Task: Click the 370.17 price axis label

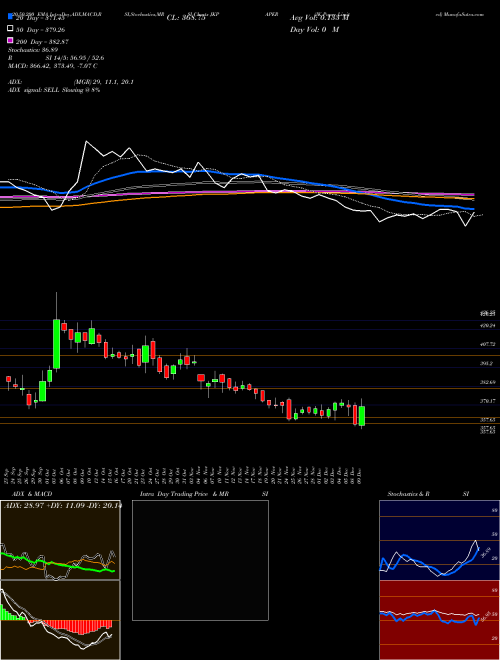Action: pyautogui.click(x=487, y=402)
